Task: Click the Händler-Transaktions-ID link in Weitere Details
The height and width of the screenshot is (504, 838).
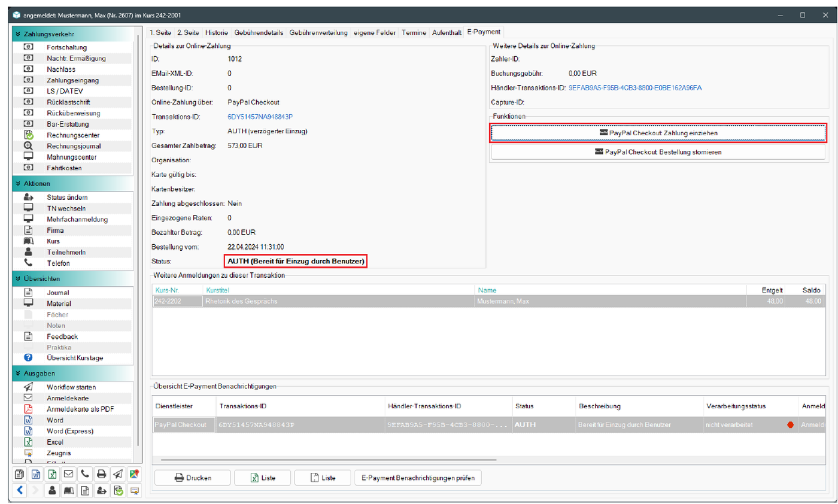Action: click(635, 88)
